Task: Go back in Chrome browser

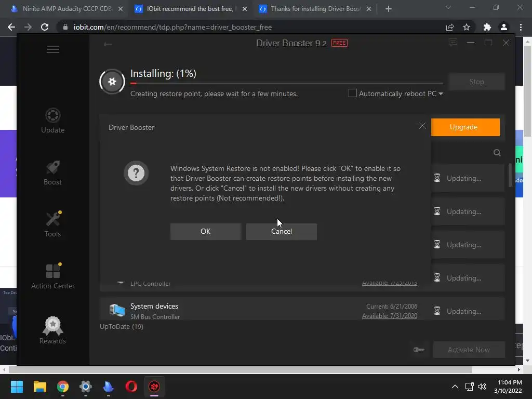Action: pos(11,27)
